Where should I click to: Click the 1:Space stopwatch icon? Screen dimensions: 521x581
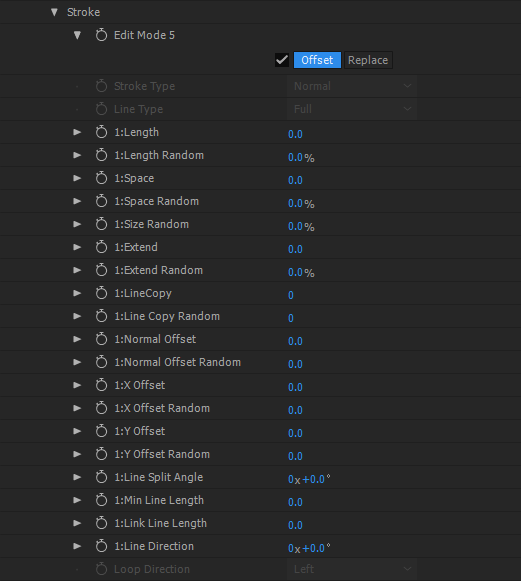point(101,178)
